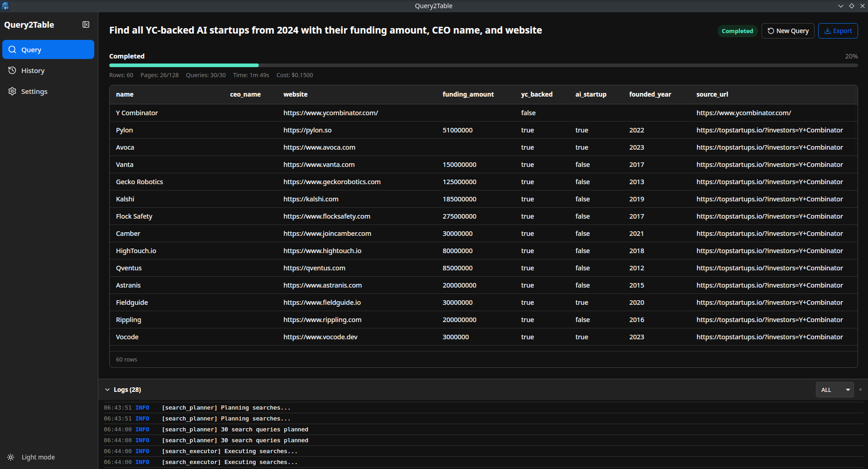Sort by the ai_startup column header
868x469 pixels.
[x=591, y=94]
